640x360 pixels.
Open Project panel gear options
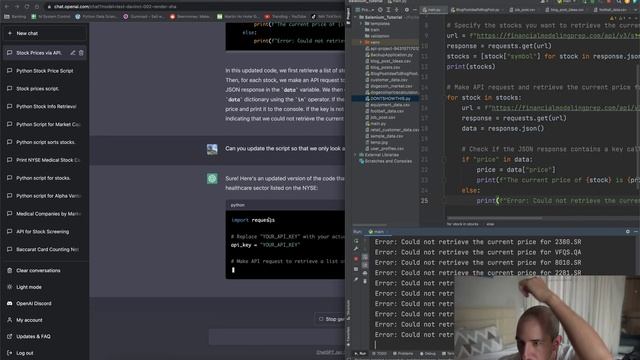click(x=407, y=10)
